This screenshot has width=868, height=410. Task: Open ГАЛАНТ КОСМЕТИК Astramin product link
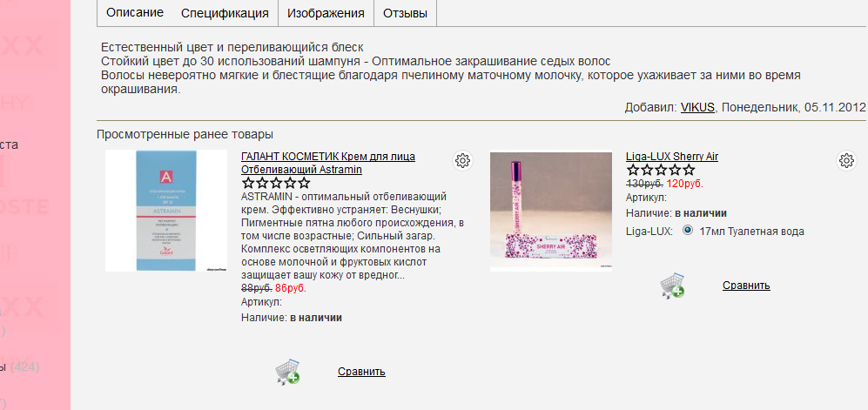click(328, 164)
